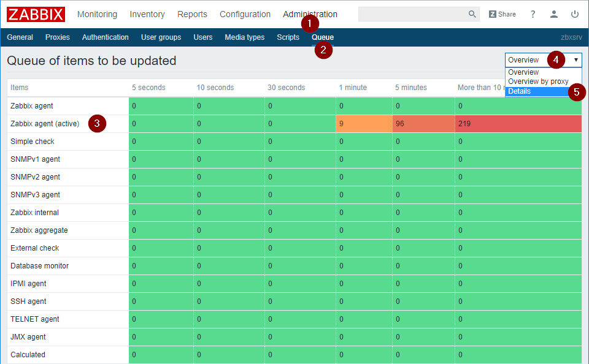Open the Monitoring menu

tap(98, 14)
